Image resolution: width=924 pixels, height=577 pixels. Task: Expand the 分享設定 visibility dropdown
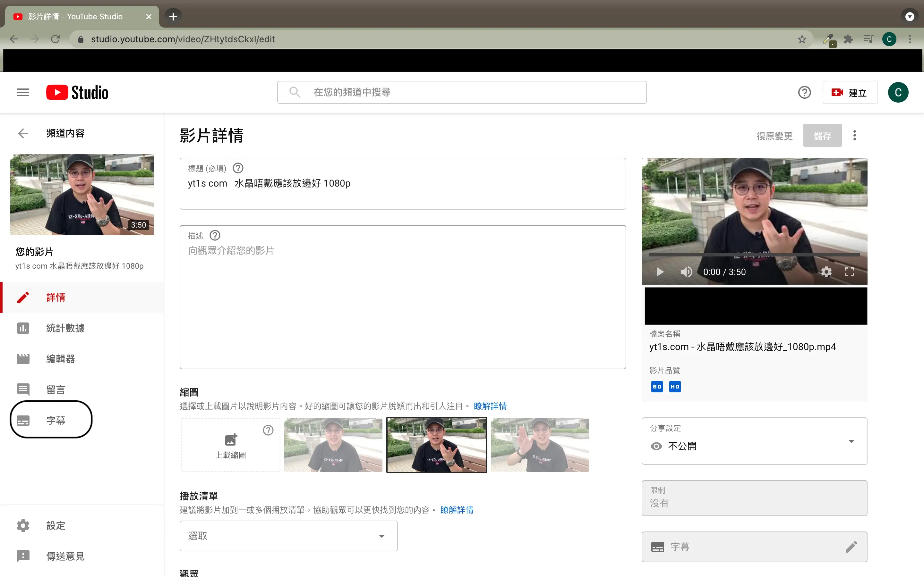click(851, 441)
